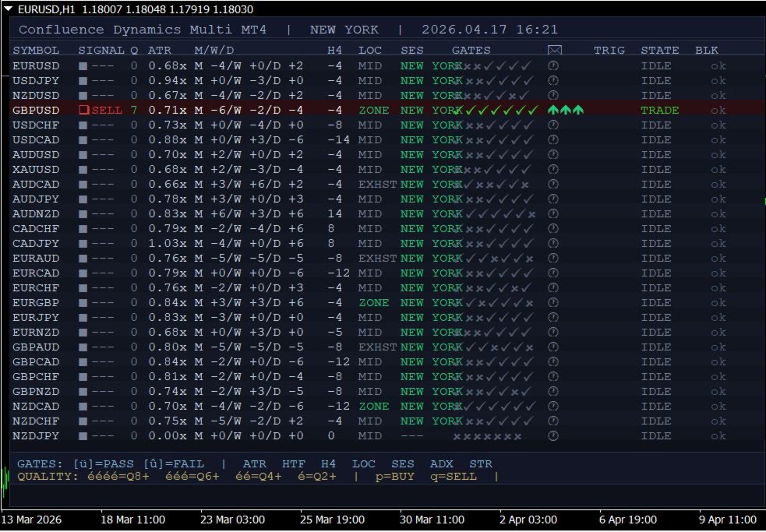Click the clock icon in AUDNZD row

point(553,213)
